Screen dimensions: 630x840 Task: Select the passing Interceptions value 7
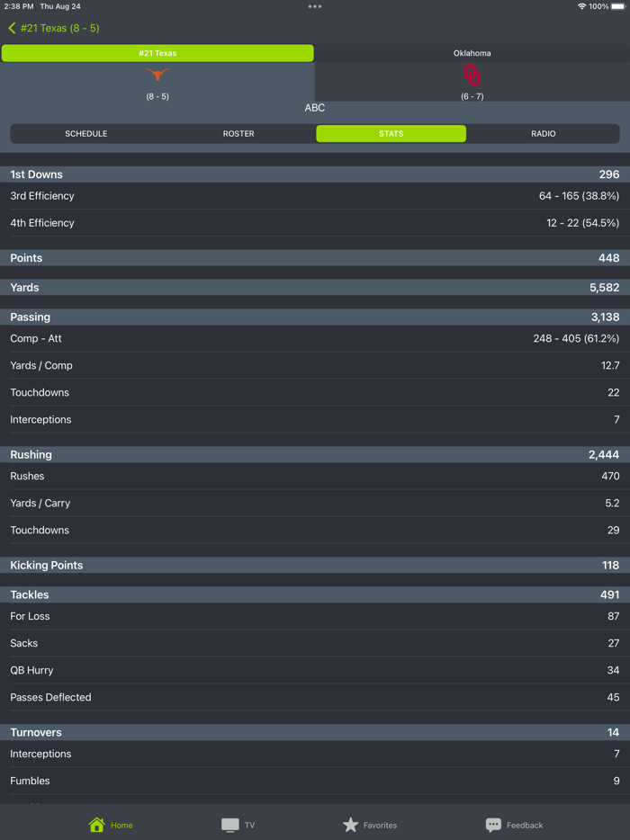point(616,419)
